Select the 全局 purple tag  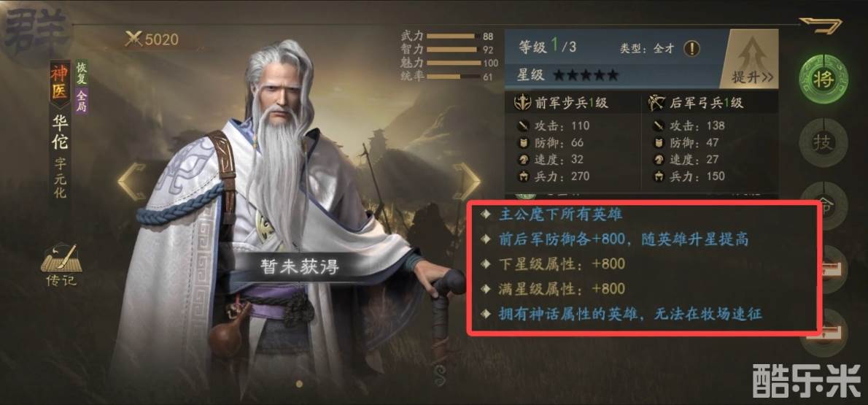point(82,101)
